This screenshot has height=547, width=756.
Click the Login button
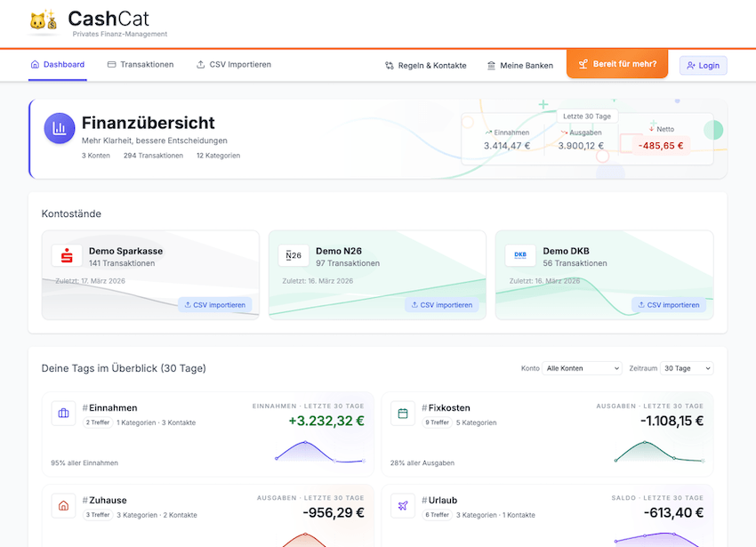coord(704,65)
